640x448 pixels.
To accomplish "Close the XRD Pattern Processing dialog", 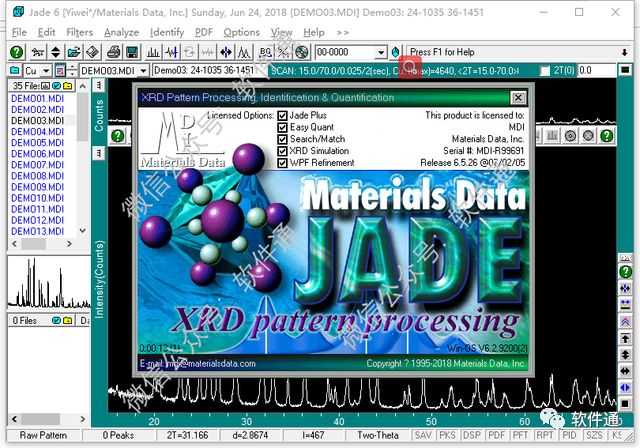I will (518, 98).
